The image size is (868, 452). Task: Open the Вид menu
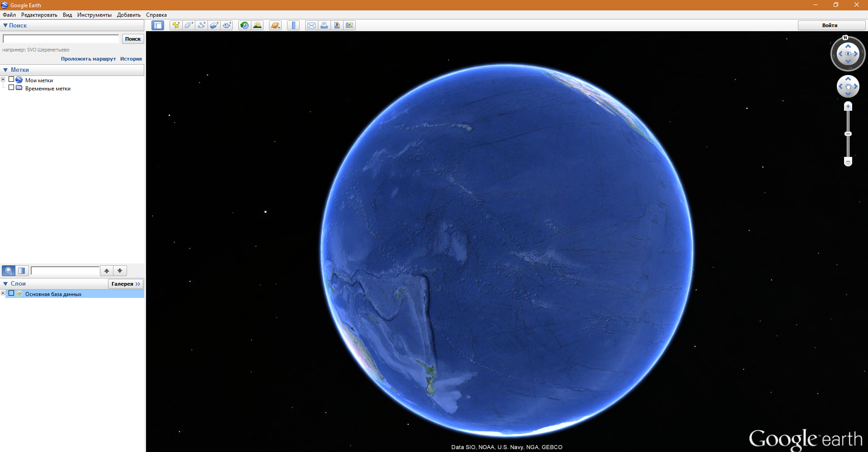point(67,15)
